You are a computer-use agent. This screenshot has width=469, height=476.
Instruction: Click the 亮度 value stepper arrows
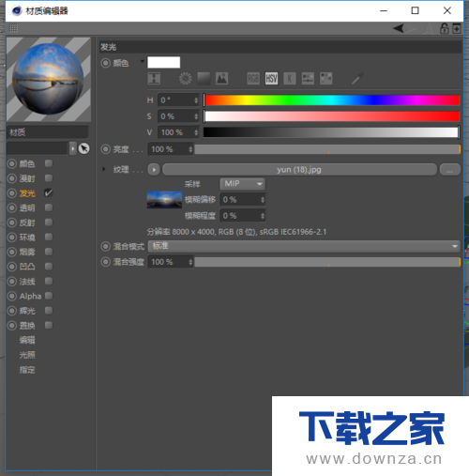coord(190,149)
